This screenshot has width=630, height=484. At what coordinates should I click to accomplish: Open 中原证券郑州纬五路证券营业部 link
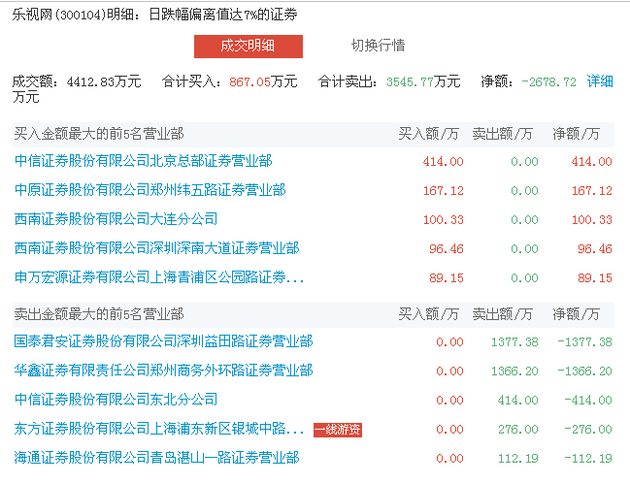(x=150, y=190)
